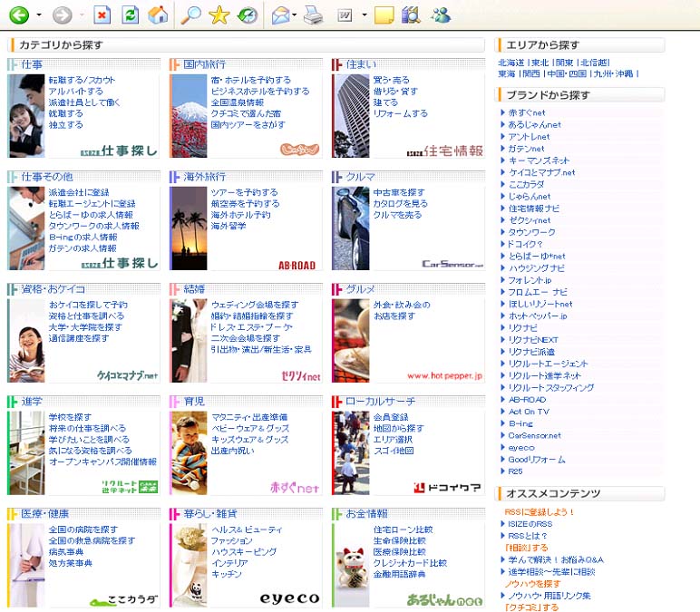Open じゃらんnet brand link
Image resolution: width=700 pixels, height=612 pixels.
point(530,197)
